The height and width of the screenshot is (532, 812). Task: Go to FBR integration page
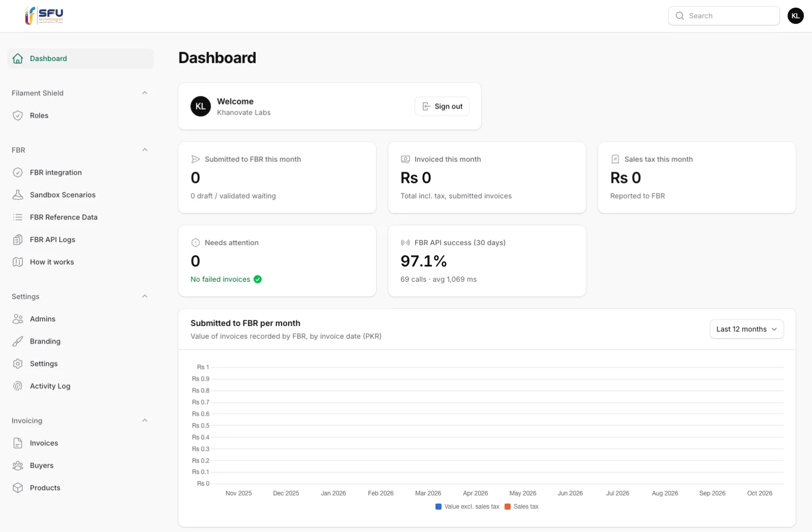[81, 172]
